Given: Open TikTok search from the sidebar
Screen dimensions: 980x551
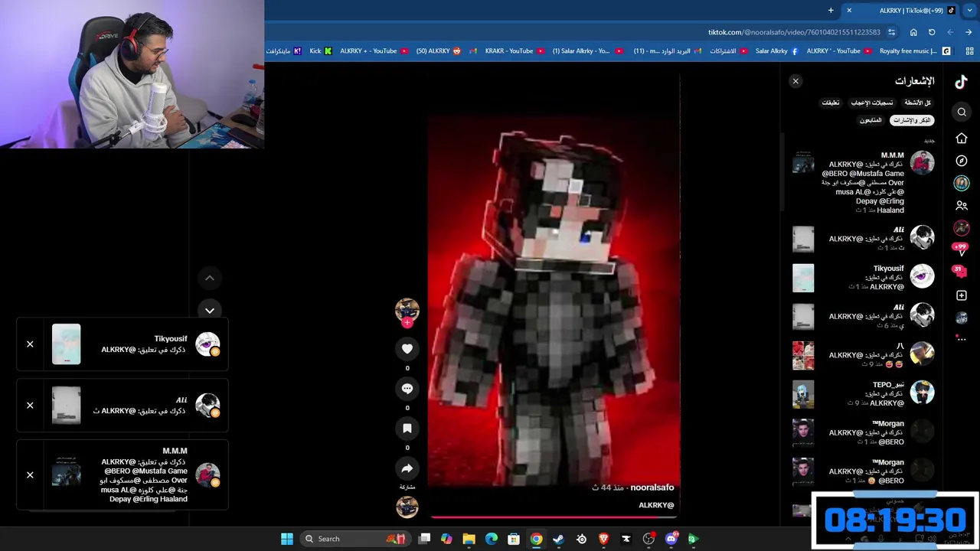Looking at the screenshot, I should pos(962,112).
